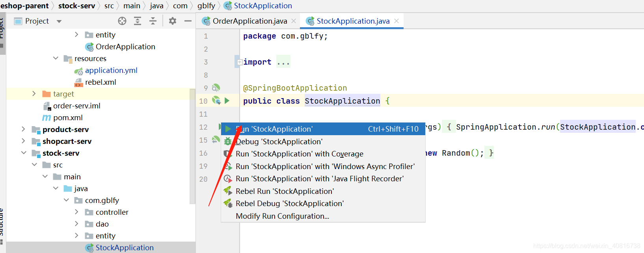This screenshot has height=253, width=644.
Task: Click the Collapse All icon in Project panel
Action: click(x=153, y=21)
